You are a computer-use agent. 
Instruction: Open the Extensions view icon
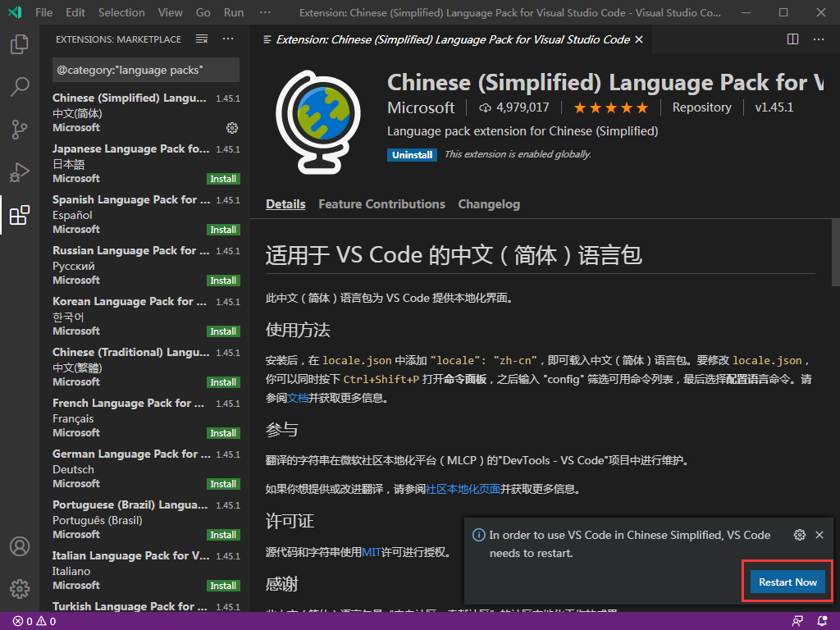point(20,215)
